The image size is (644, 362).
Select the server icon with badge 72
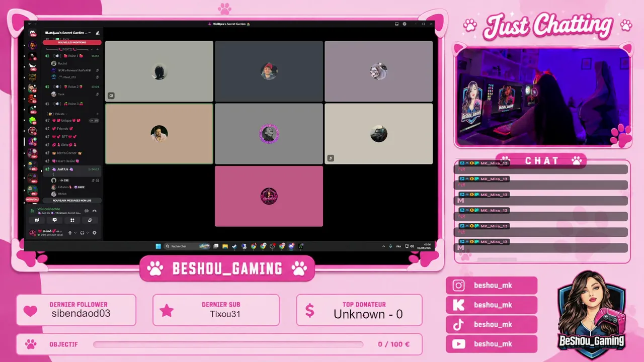coord(33,99)
